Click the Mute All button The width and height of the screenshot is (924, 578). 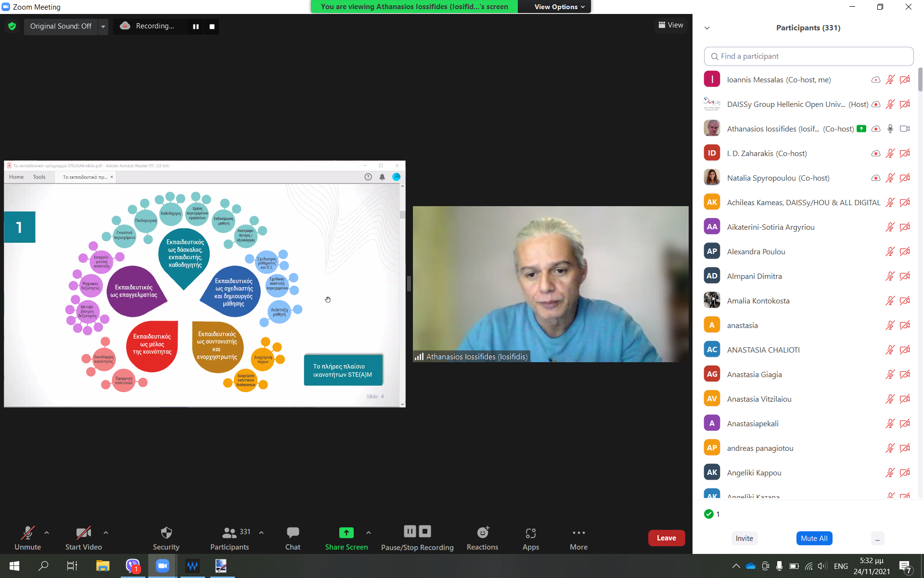814,539
